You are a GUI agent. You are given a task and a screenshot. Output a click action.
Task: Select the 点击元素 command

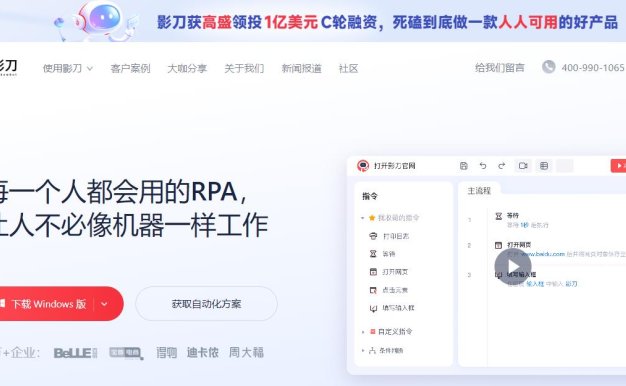pos(389,290)
